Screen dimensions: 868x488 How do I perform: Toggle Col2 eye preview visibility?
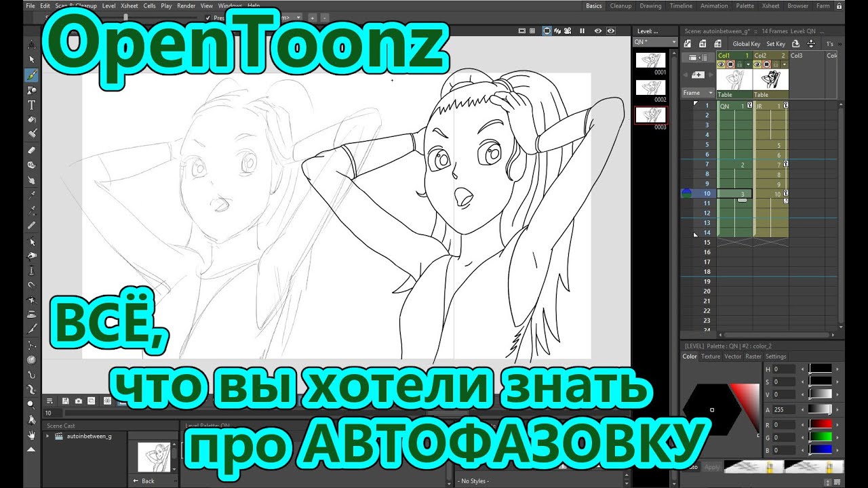click(758, 64)
